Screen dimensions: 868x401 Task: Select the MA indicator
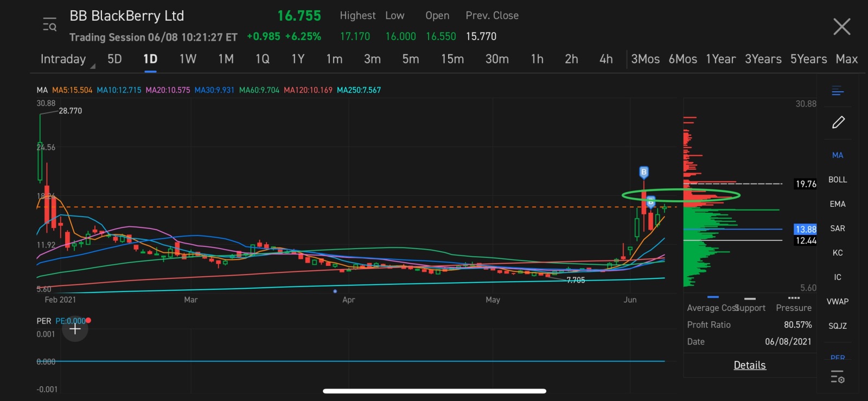[x=838, y=155]
